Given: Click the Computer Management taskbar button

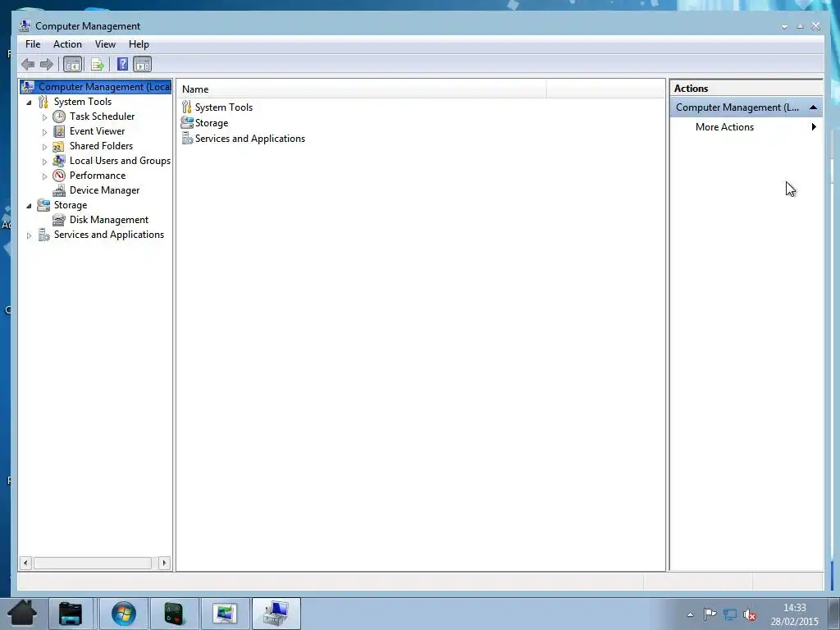Looking at the screenshot, I should tap(276, 614).
